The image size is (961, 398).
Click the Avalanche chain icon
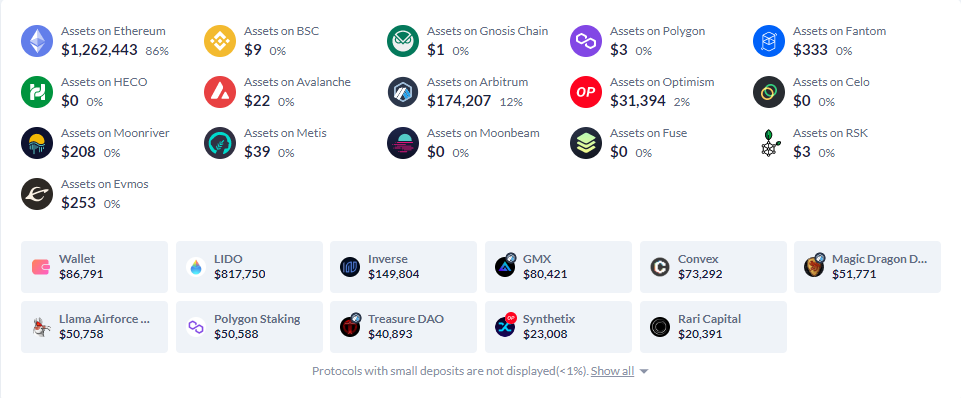pos(220,92)
